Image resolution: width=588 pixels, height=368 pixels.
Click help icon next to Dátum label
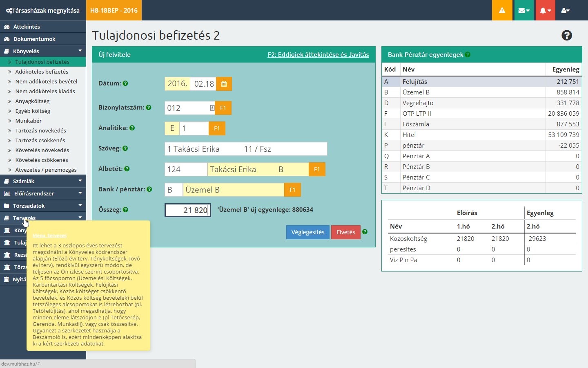pos(125,83)
